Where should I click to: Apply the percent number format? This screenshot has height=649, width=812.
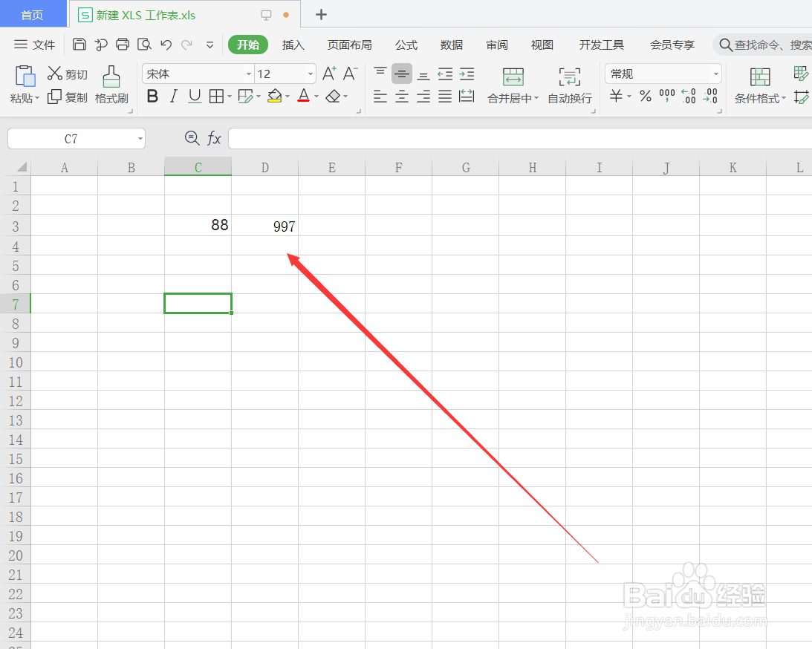(x=646, y=95)
